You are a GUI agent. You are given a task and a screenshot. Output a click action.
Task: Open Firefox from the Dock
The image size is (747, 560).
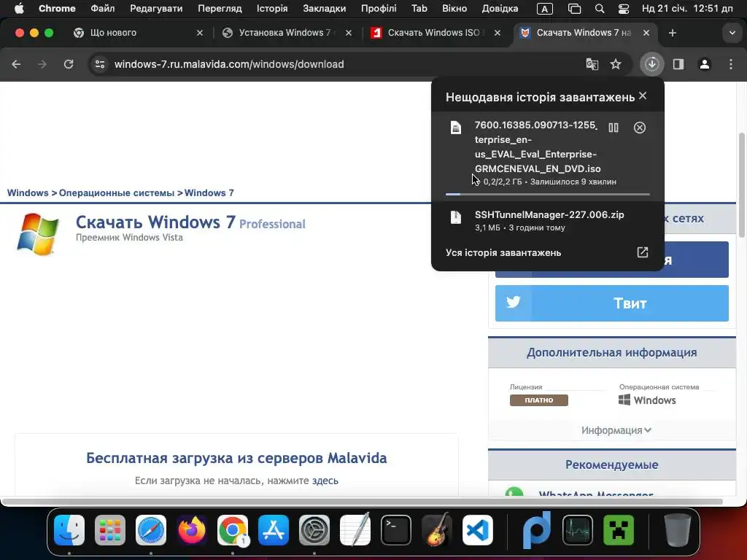[192, 530]
